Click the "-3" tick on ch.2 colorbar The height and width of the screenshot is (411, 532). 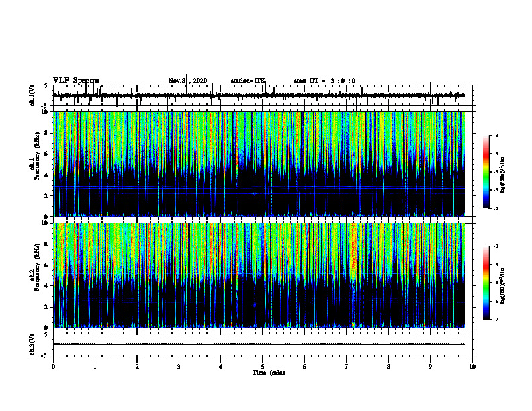pos(496,246)
